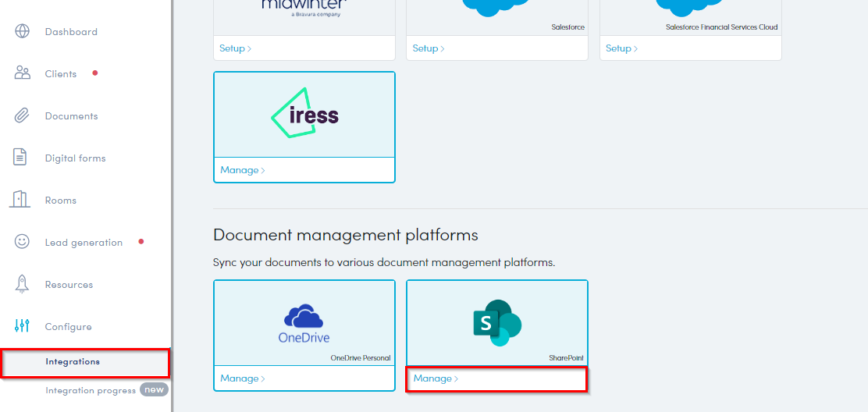The image size is (868, 412).
Task: Click the red dot beside Lead generation
Action: click(141, 241)
